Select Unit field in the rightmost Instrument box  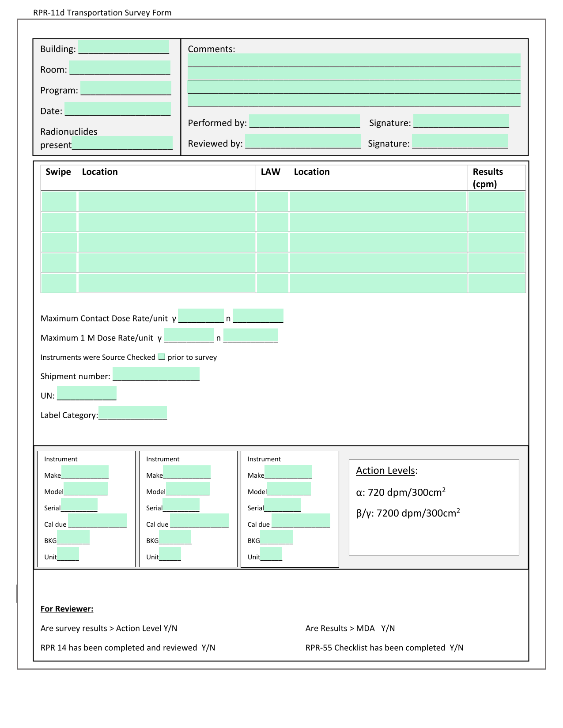pos(271,554)
